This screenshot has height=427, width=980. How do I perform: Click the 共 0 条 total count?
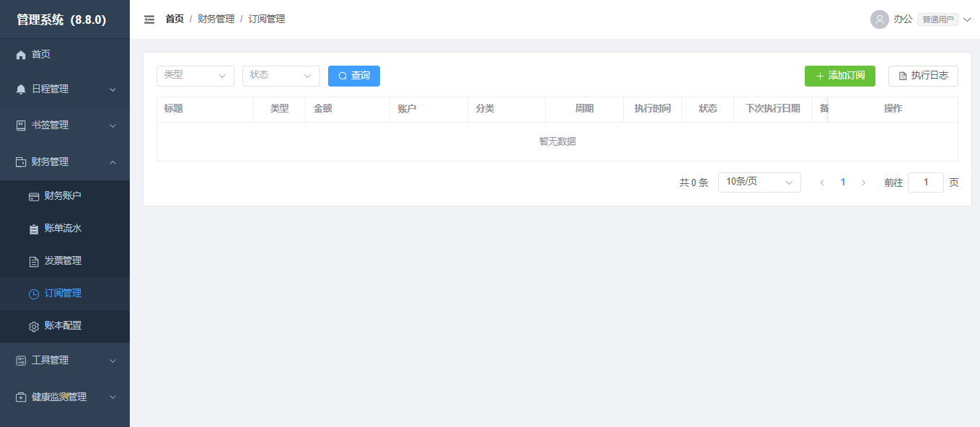click(694, 182)
